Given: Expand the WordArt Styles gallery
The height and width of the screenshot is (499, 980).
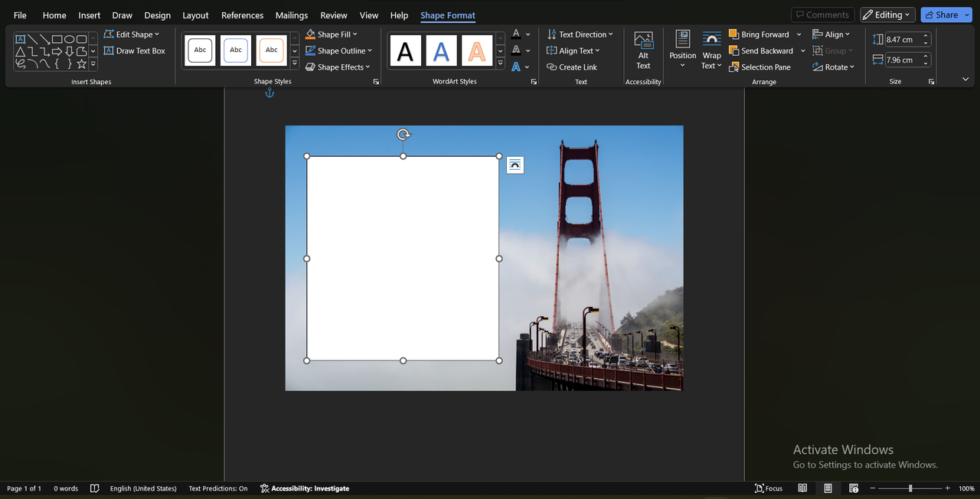Looking at the screenshot, I should click(x=500, y=64).
